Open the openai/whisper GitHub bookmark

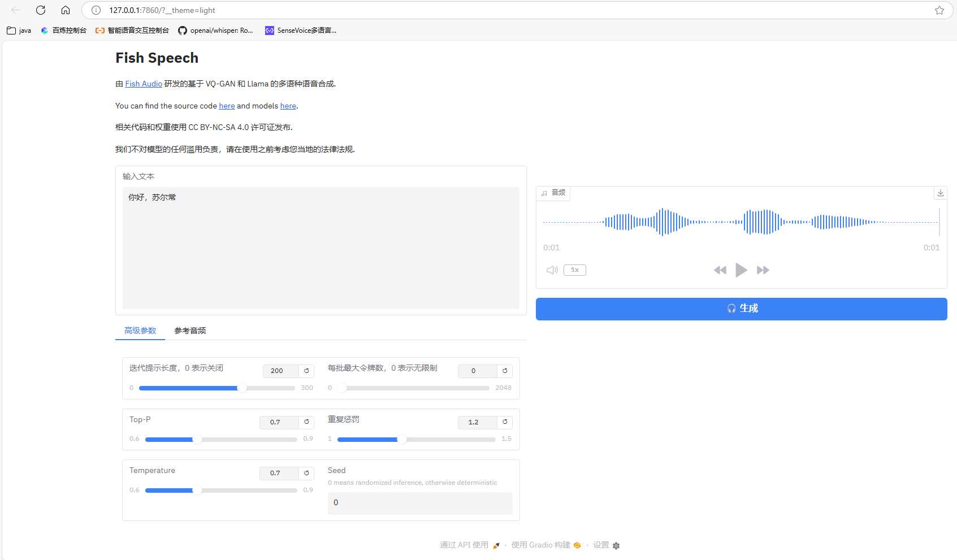pyautogui.click(x=215, y=31)
